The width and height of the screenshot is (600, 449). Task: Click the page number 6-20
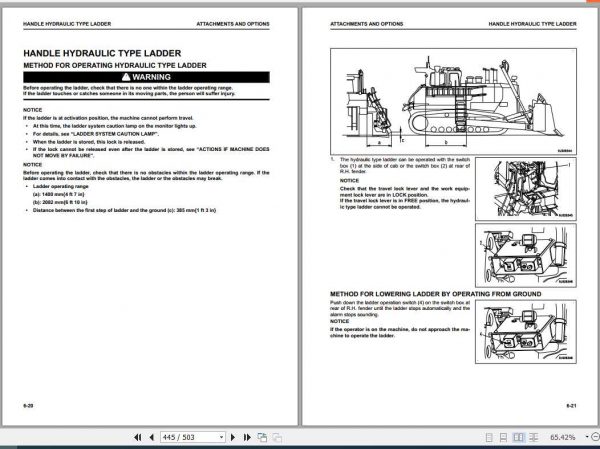click(28, 405)
